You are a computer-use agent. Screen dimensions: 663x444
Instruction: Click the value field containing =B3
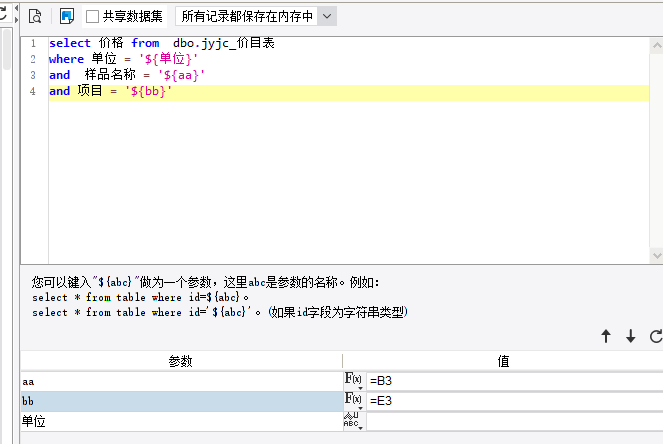tap(515, 381)
